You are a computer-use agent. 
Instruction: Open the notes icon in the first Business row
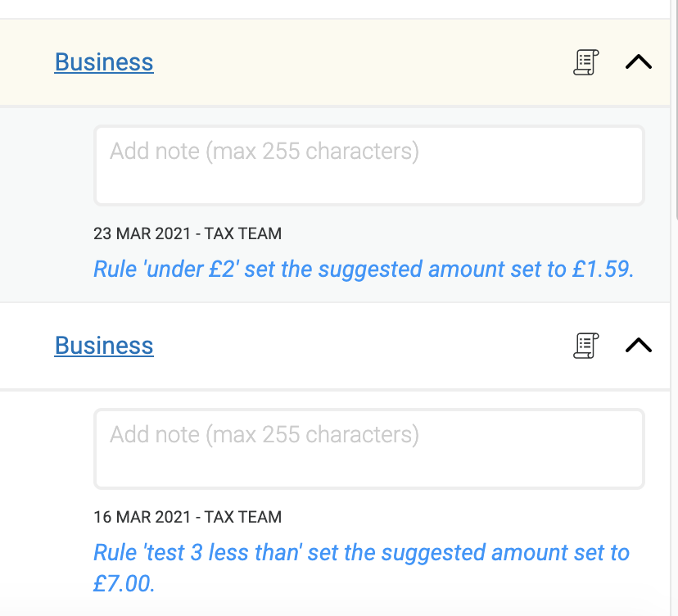(585, 62)
